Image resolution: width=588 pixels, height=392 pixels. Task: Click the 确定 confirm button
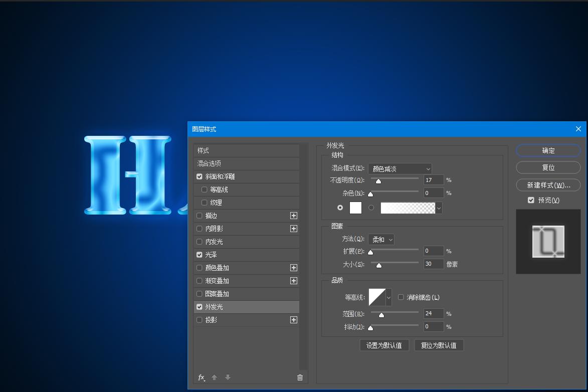[548, 150]
